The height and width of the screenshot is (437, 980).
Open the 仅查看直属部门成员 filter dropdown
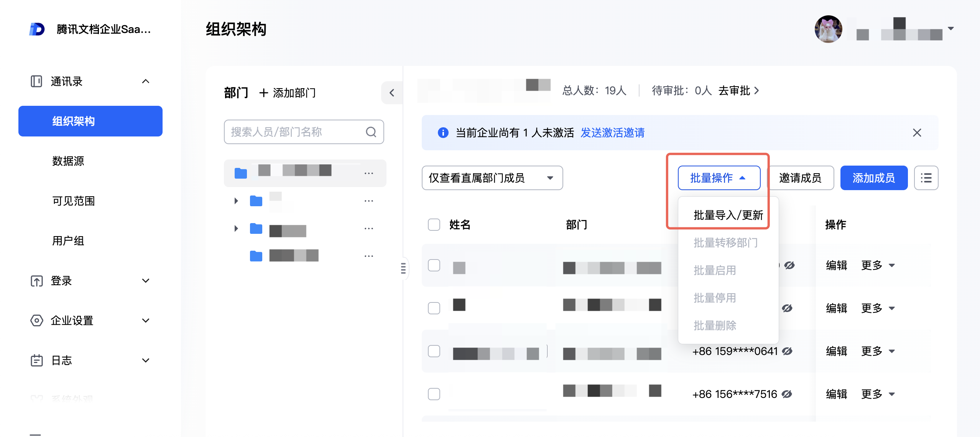(492, 178)
